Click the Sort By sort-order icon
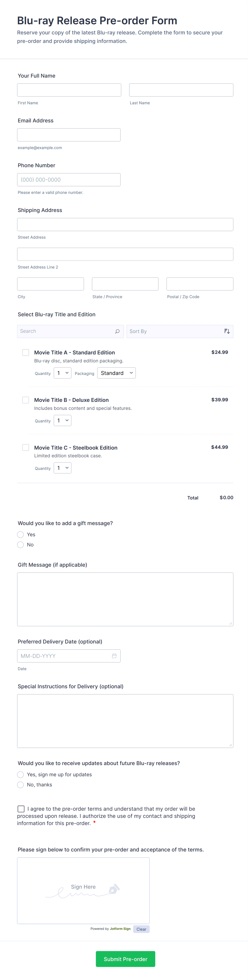This screenshot has height=980, width=248. (227, 331)
